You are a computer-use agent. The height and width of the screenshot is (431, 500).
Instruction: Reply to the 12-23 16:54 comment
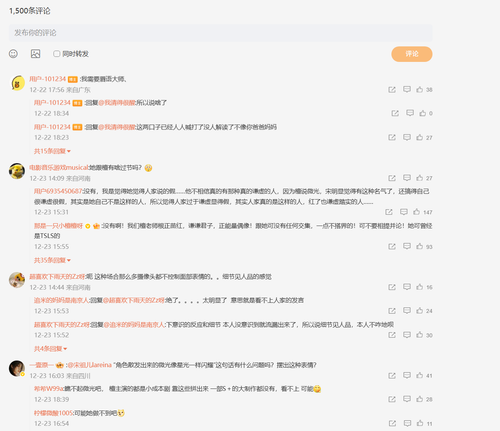click(x=407, y=423)
